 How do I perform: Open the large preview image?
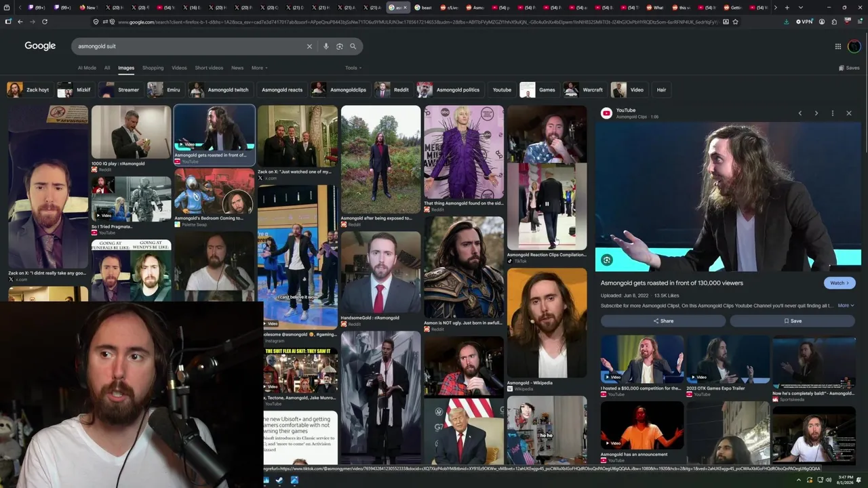point(728,197)
